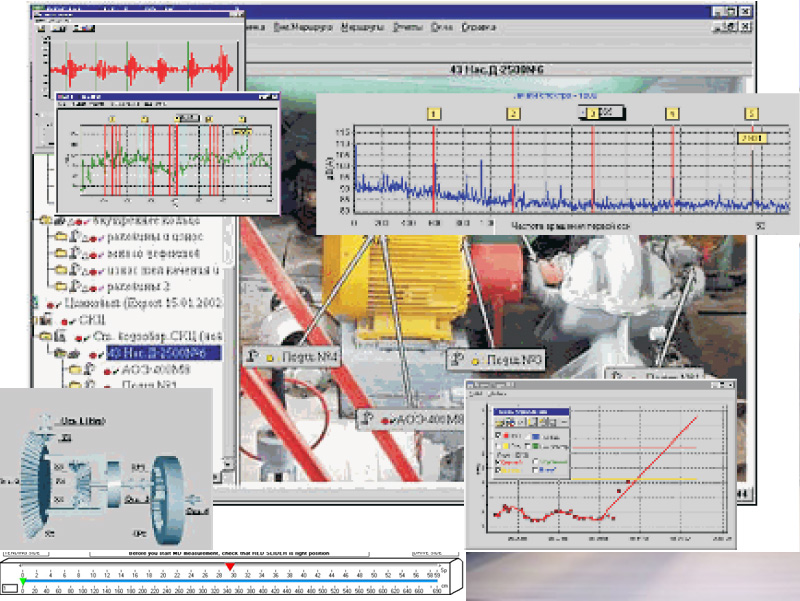Click the station icon beside СКЦ
Viewport: 800px width, 601px height.
point(46,320)
